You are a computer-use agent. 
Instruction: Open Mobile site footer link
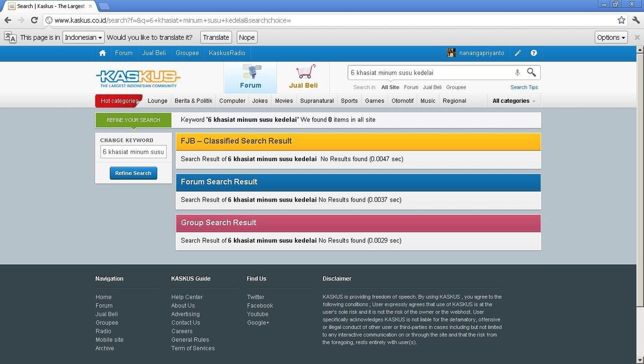(x=110, y=340)
